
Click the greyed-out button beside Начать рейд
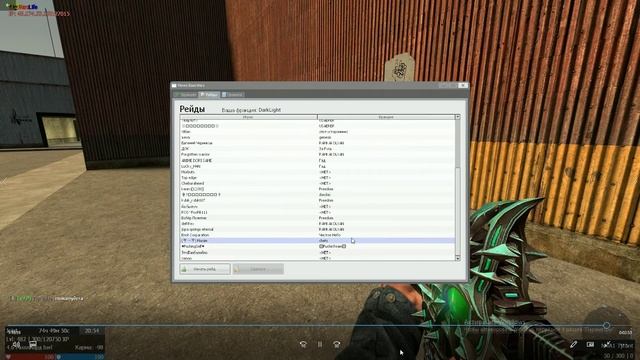pyautogui.click(x=258, y=269)
